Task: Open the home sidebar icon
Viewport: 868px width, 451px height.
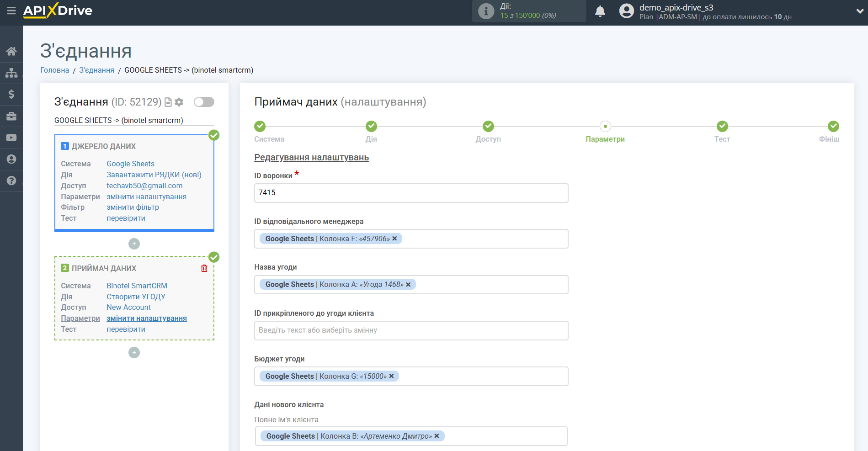Action: [x=11, y=51]
